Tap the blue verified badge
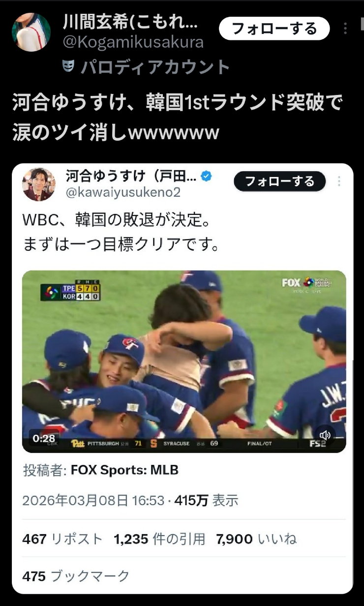Screen dimensions: 364x606 click(207, 176)
